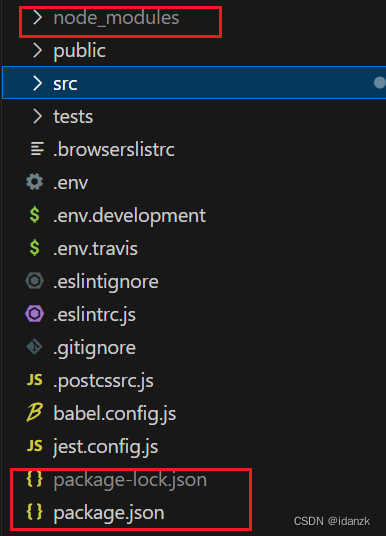Open the package.json file
The image size is (386, 536).
click(109, 513)
